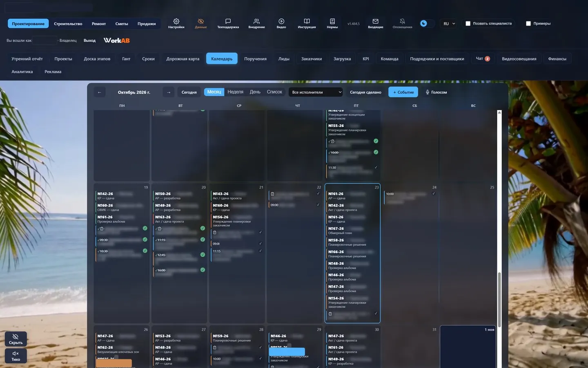588x368 pixels.
Task: Mark the 10:00 Saturday 24 task done
Action: (x=434, y=194)
